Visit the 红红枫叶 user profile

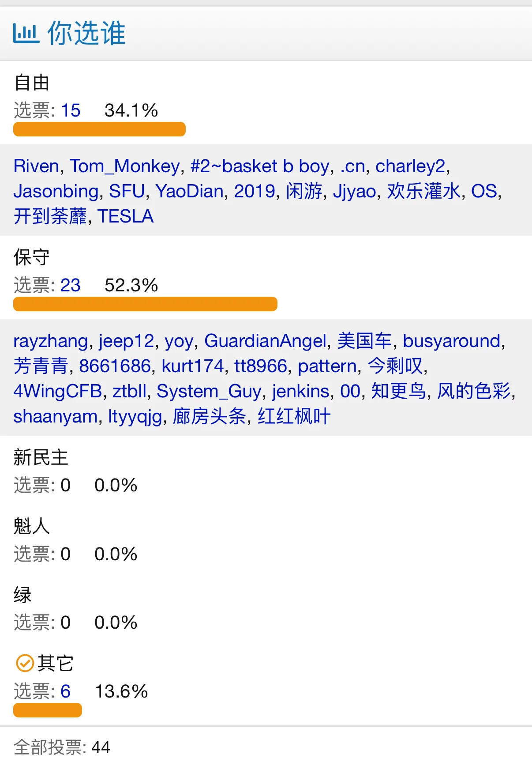pos(294,416)
